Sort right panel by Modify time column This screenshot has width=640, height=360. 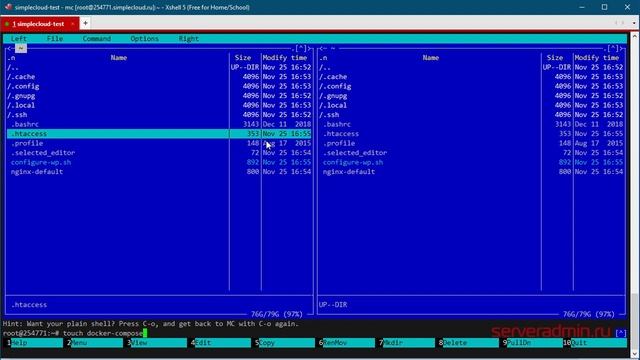pyautogui.click(x=597, y=58)
